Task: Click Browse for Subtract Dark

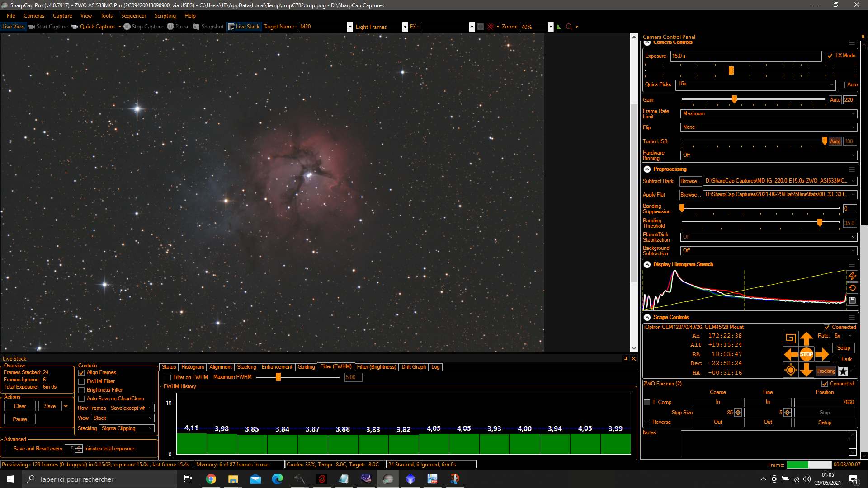Action: point(690,181)
